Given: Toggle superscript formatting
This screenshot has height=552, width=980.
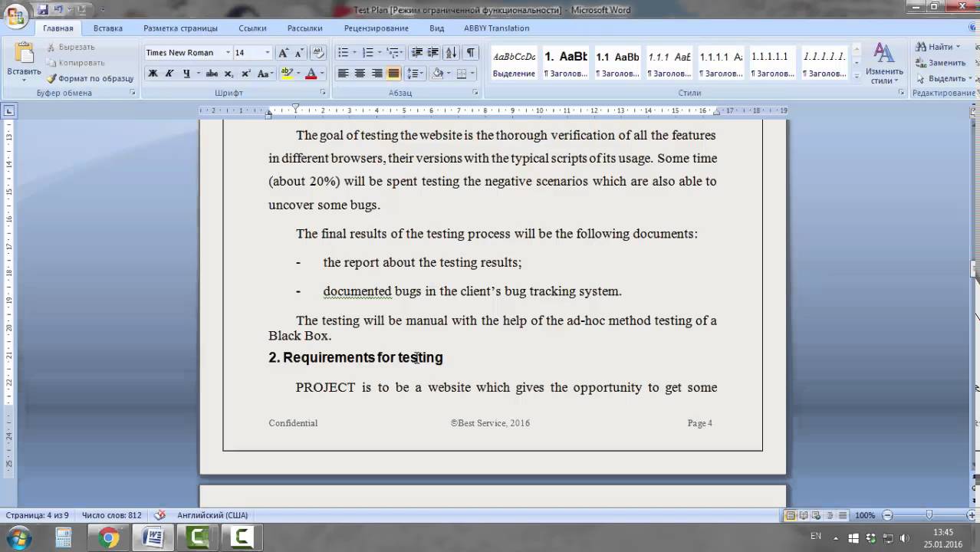Looking at the screenshot, I should 246,74.
